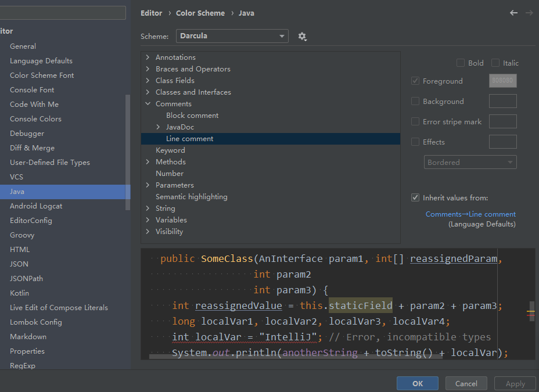Open Console Font settings

coord(32,89)
